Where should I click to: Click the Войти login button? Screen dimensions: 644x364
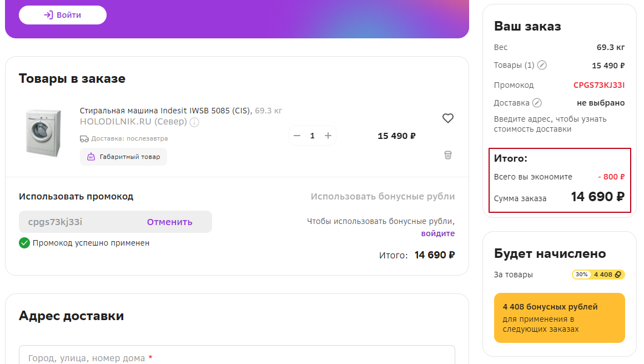coord(63,15)
